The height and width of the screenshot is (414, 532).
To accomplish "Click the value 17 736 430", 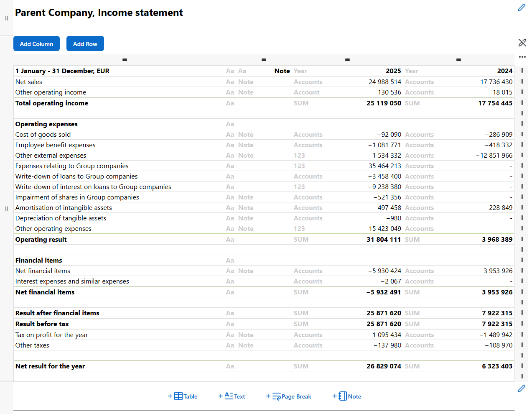I will (496, 82).
